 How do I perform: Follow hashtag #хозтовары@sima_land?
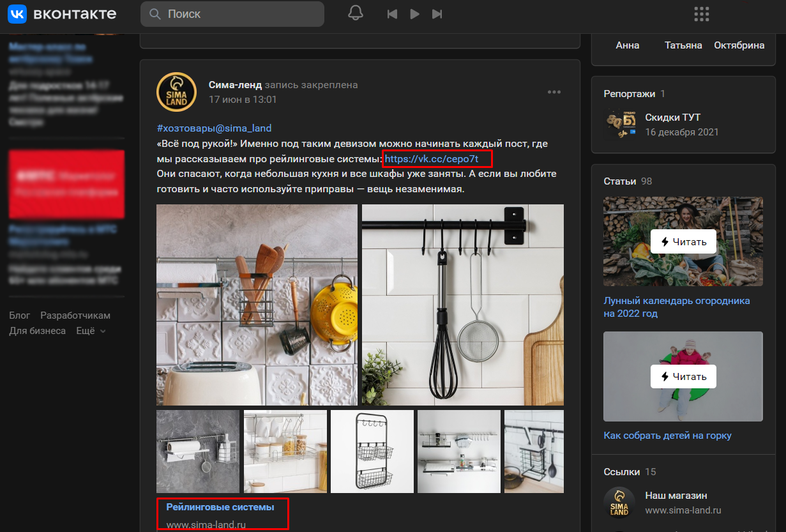tap(214, 128)
